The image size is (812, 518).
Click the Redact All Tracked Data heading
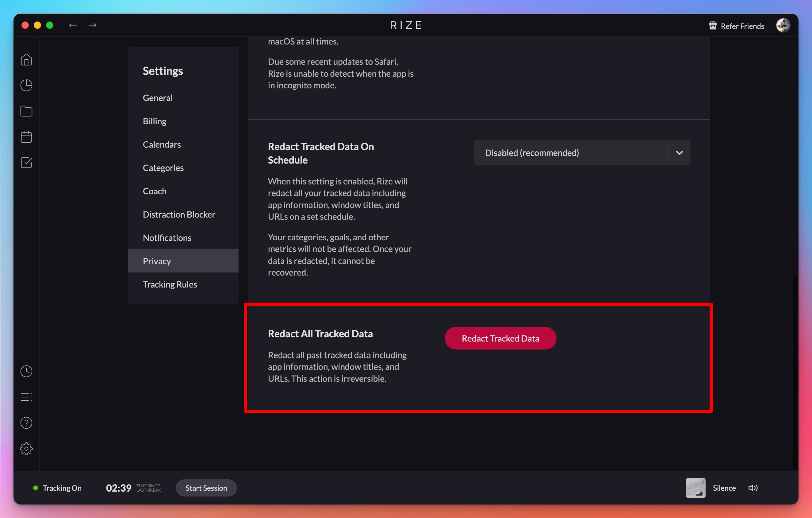tap(320, 333)
